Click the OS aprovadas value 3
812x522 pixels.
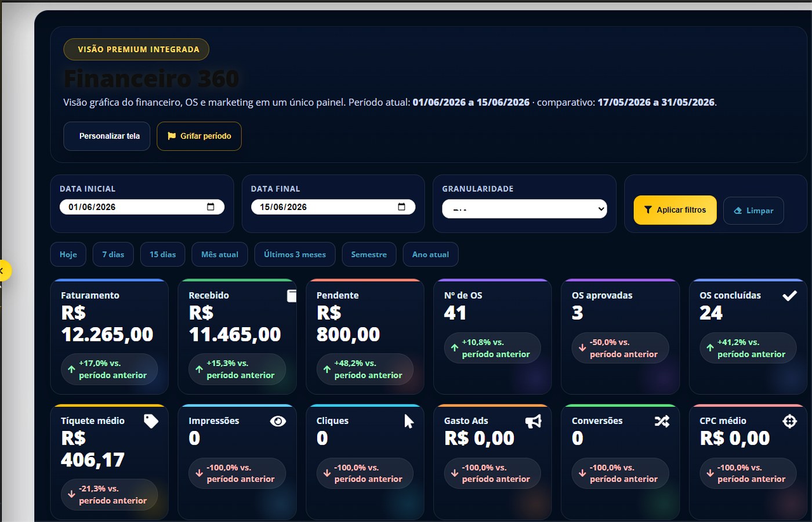pos(578,313)
